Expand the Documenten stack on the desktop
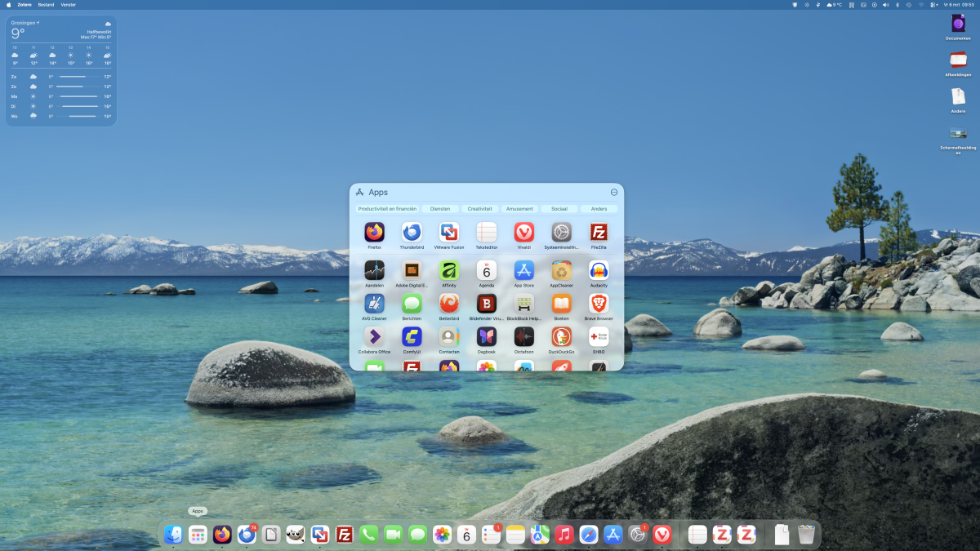Viewport: 980px width, 551px height. (x=958, y=24)
